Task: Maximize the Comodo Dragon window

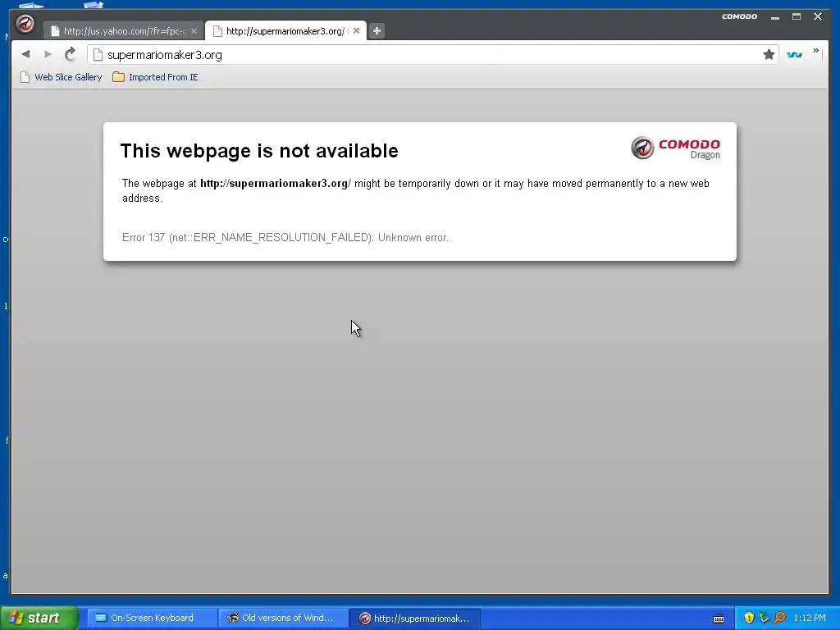Action: [797, 16]
